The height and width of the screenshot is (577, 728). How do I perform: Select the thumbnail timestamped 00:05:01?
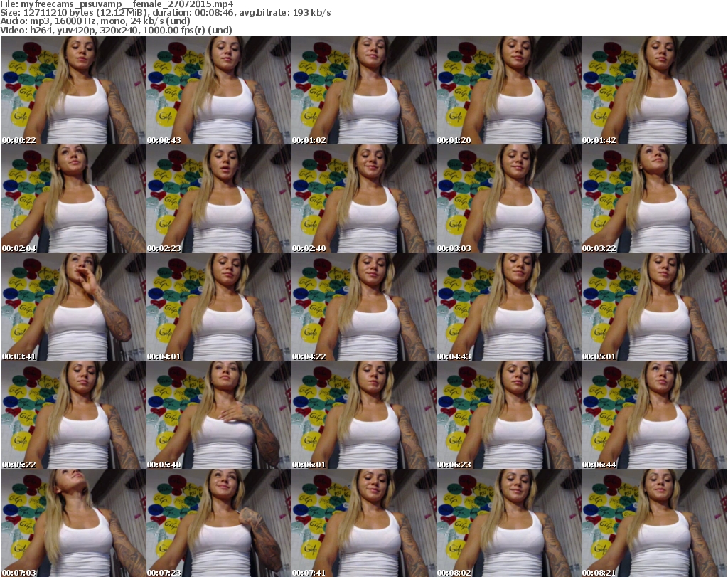[654, 307]
